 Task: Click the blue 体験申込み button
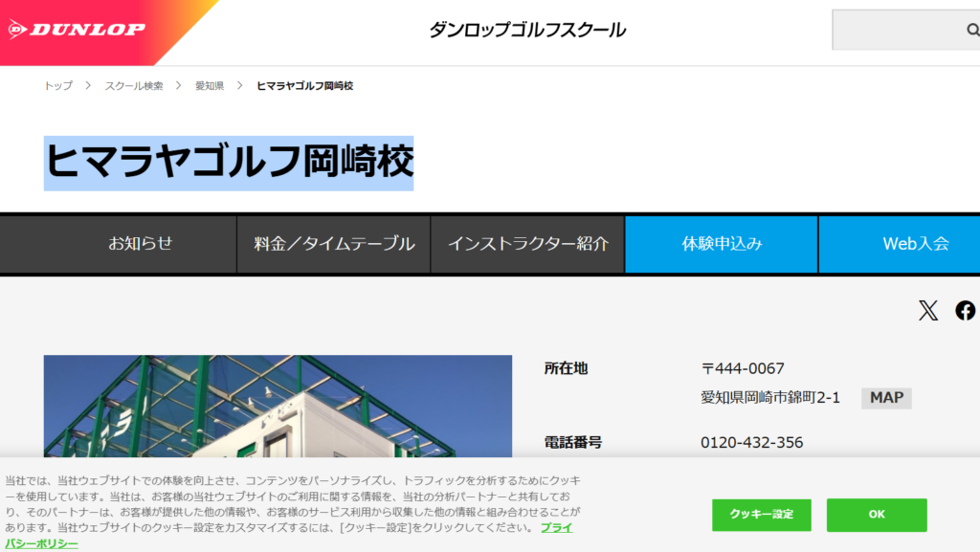coord(722,244)
